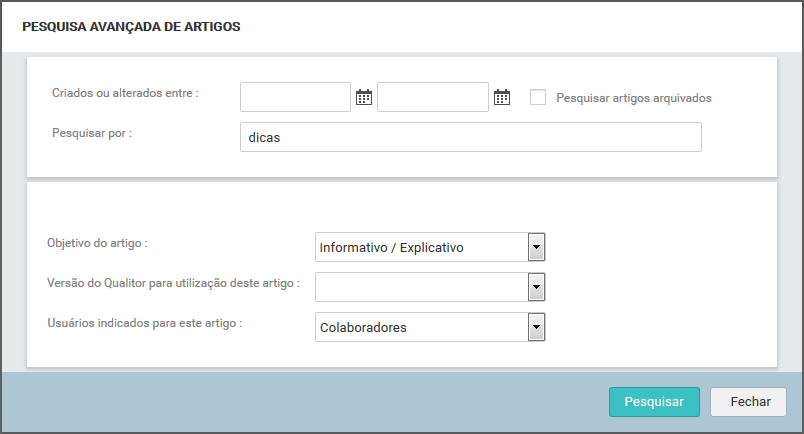Focus the Pesquisar por field containing dicas
This screenshot has width=804, height=434.
[x=471, y=137]
